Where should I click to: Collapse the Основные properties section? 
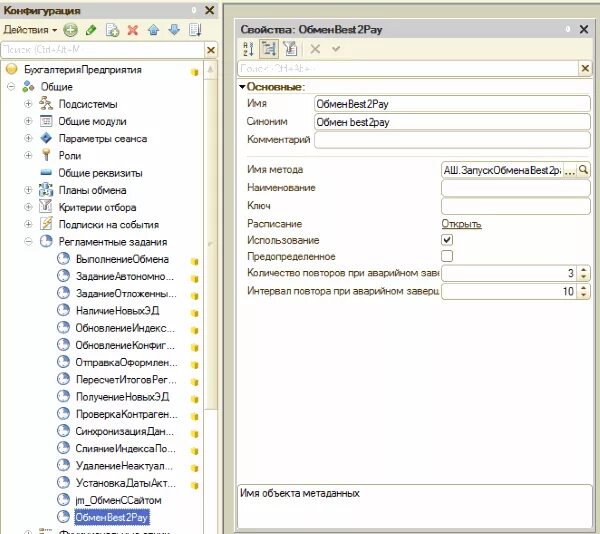click(x=242, y=87)
